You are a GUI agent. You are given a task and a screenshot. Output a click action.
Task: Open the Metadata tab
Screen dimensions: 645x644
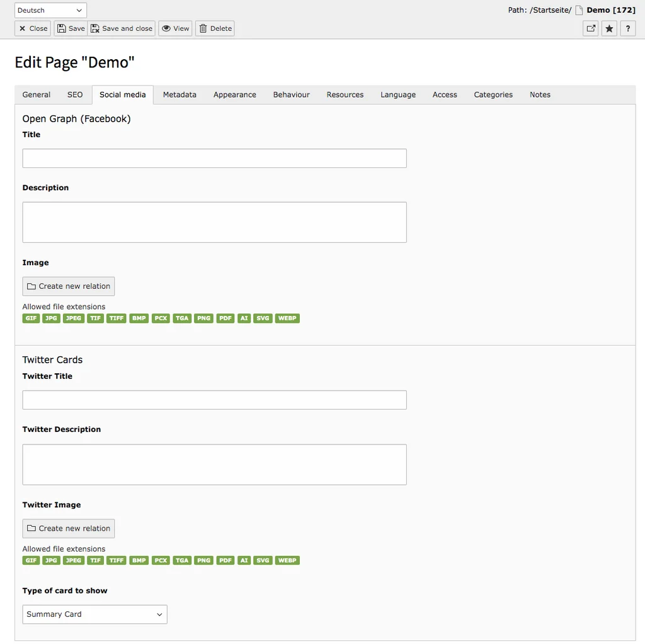point(180,94)
